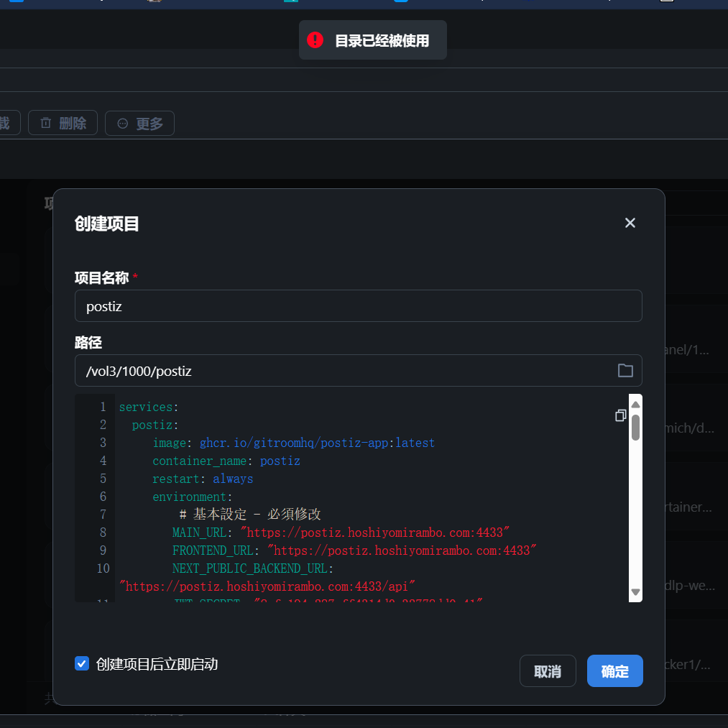
Task: Click the image line ghcr.io/gitroomhq/postiz-app:latest
Action: 293,443
